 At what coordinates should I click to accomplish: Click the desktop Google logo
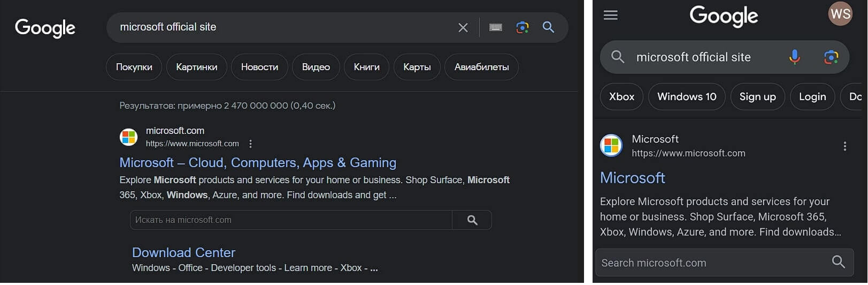tap(45, 28)
